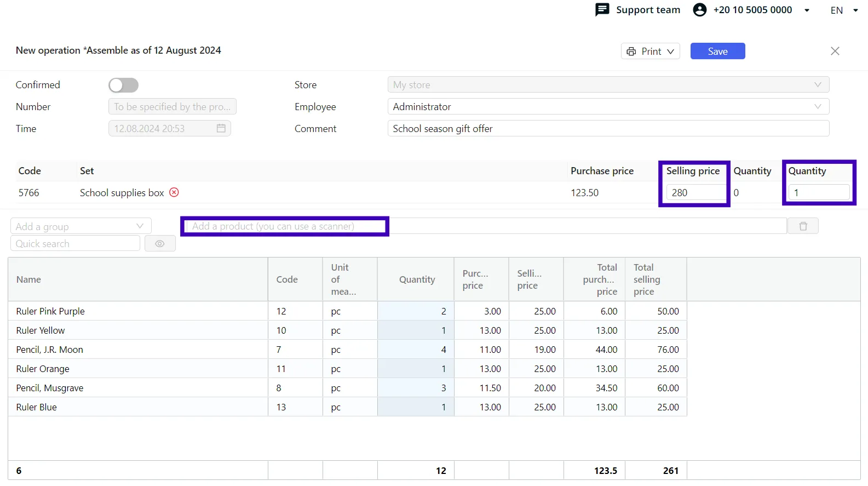Open the EN language selector

(844, 10)
